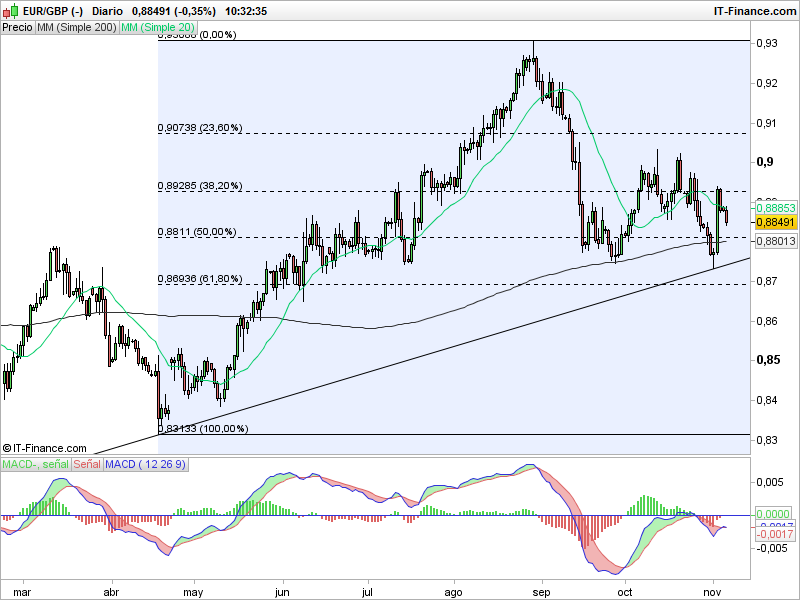Screen dimensions: 800x600
Task: Click the 0,005 MACD axis label
Action: click(x=769, y=482)
